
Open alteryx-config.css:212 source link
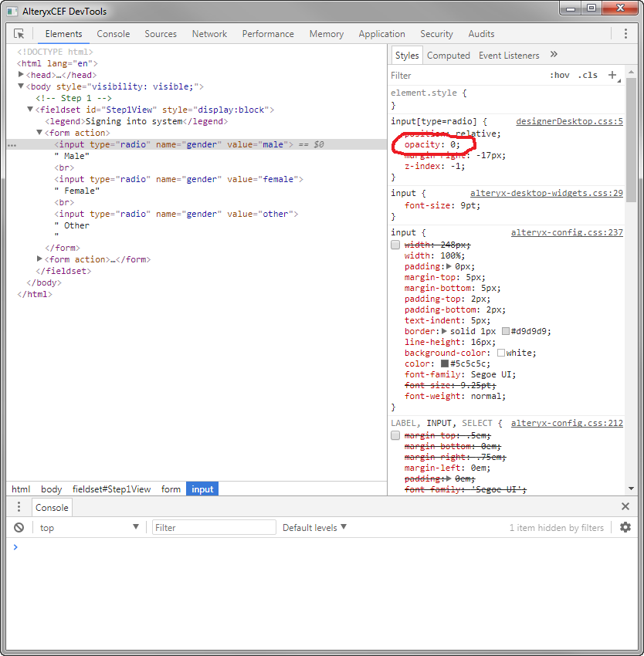tap(567, 423)
